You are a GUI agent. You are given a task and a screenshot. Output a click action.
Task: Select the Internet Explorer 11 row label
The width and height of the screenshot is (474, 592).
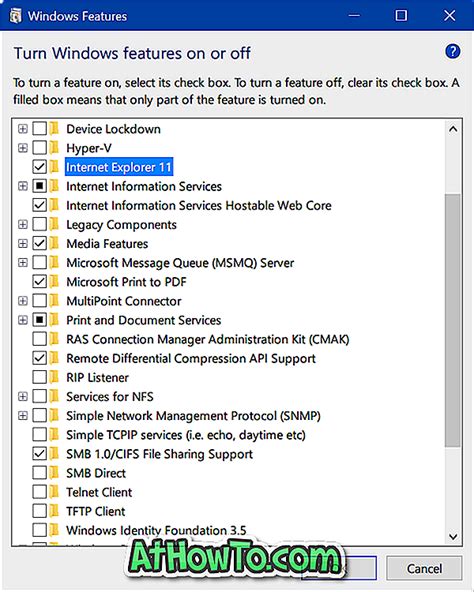119,167
